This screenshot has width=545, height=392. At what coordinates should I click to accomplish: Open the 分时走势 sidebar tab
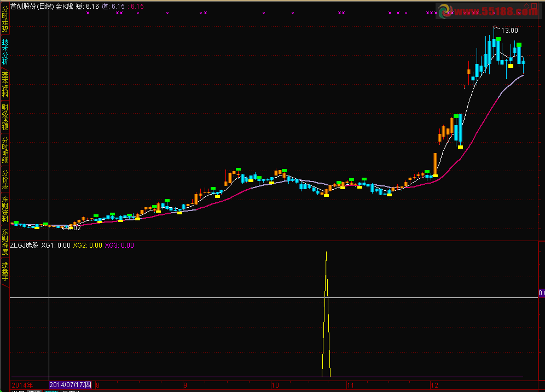(5, 19)
